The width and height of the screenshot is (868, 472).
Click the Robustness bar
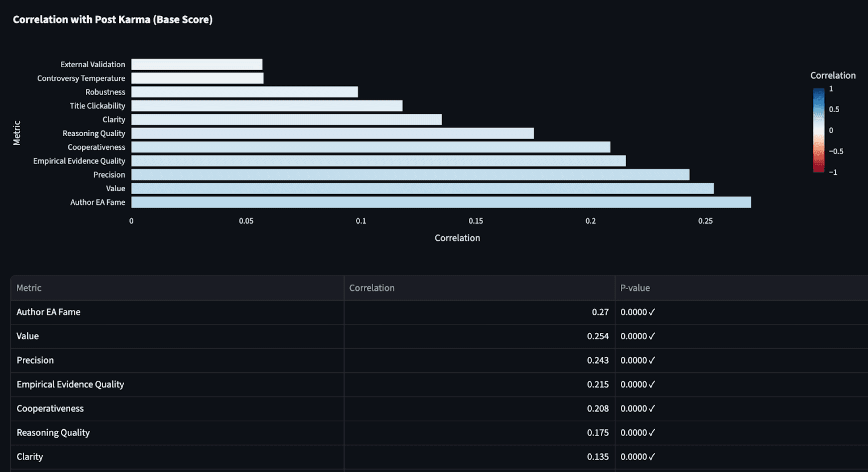coord(245,92)
